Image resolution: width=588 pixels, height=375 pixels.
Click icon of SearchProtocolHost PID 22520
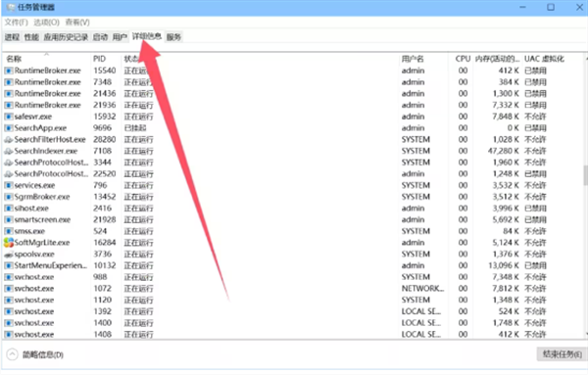(x=8, y=174)
